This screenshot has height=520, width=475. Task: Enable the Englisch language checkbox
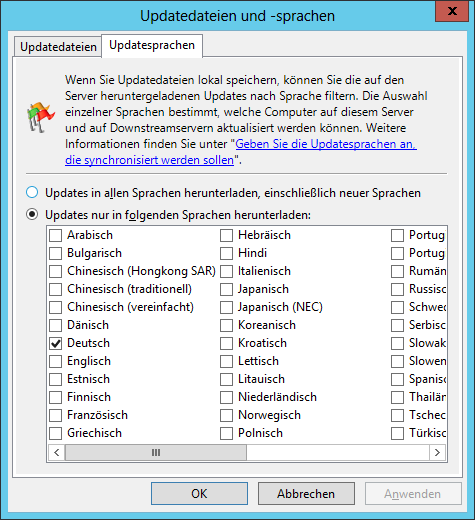[55, 361]
